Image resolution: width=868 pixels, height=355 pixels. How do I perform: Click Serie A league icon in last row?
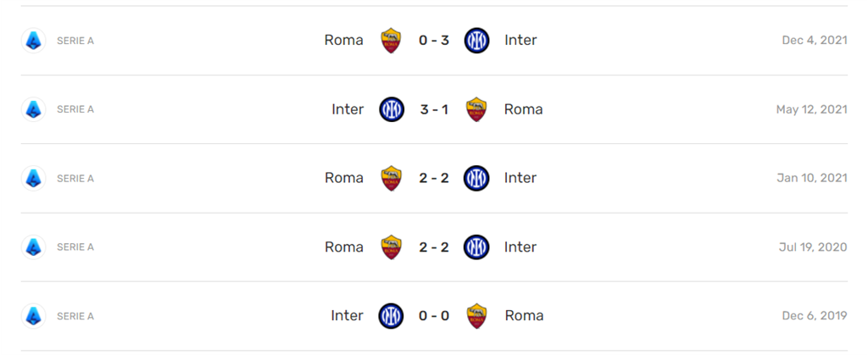[x=33, y=315]
